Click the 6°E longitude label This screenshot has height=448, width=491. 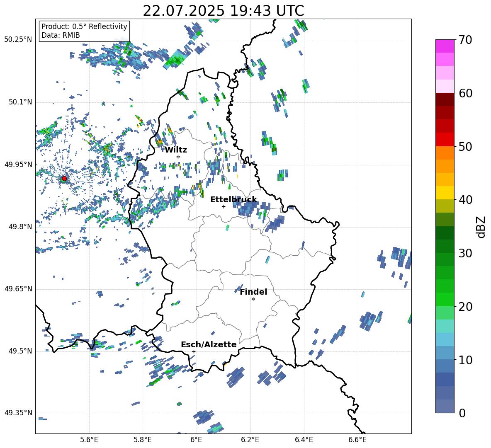[x=196, y=440]
